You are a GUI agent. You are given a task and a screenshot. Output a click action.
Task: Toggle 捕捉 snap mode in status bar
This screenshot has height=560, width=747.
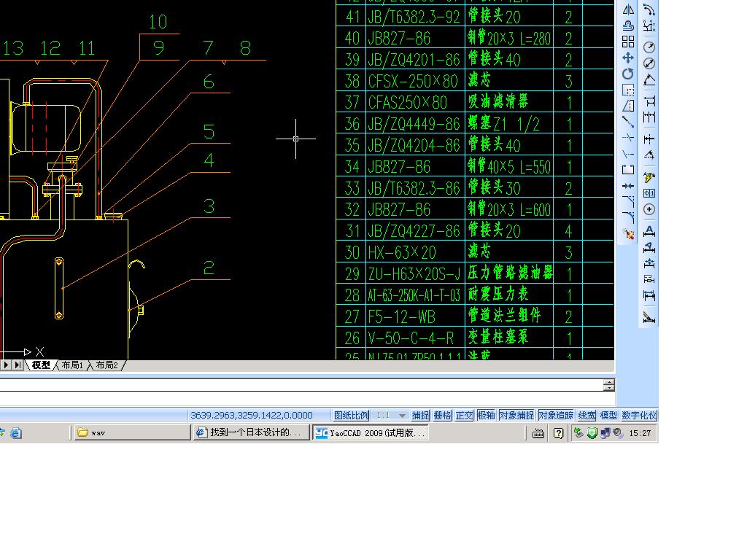(420, 415)
